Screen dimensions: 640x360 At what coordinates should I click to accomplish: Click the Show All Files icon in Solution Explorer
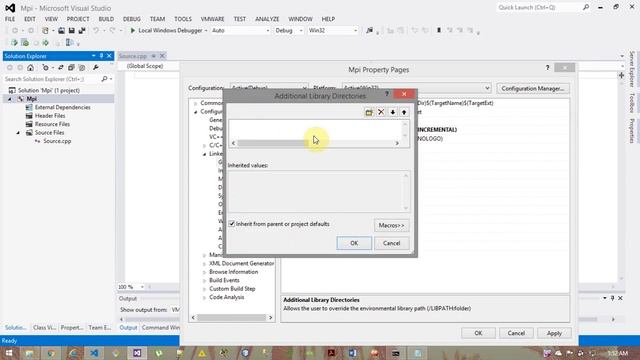tap(82, 67)
